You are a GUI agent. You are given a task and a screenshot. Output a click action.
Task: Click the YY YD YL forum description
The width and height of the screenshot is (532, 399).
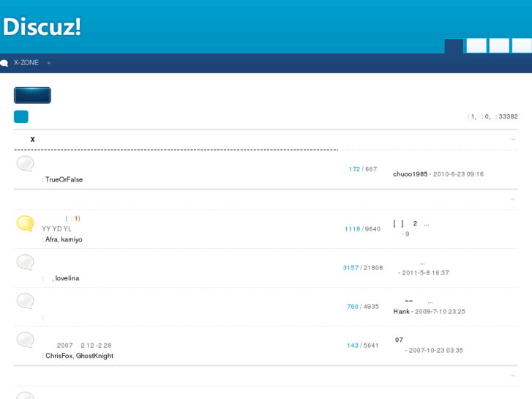[56, 229]
